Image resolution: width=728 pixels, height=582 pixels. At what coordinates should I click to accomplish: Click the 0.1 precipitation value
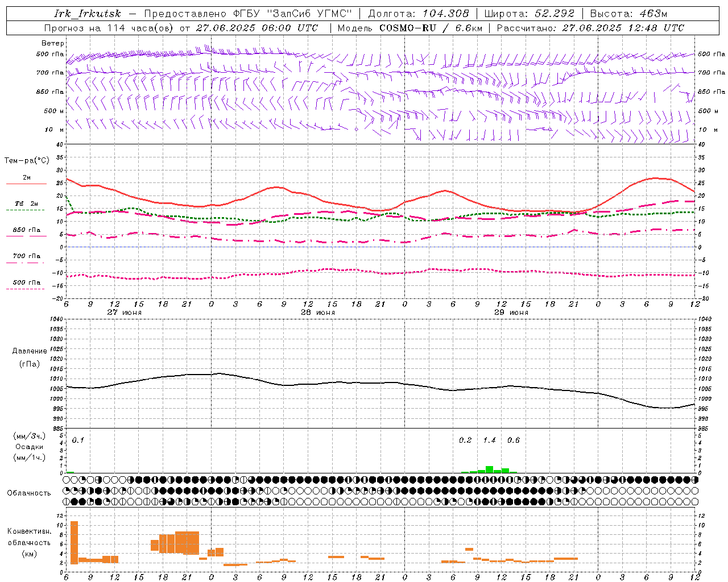pos(78,440)
